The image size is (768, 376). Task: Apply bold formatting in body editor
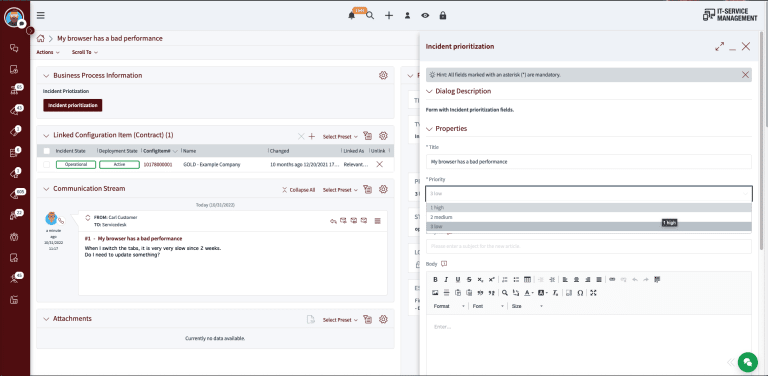435,280
